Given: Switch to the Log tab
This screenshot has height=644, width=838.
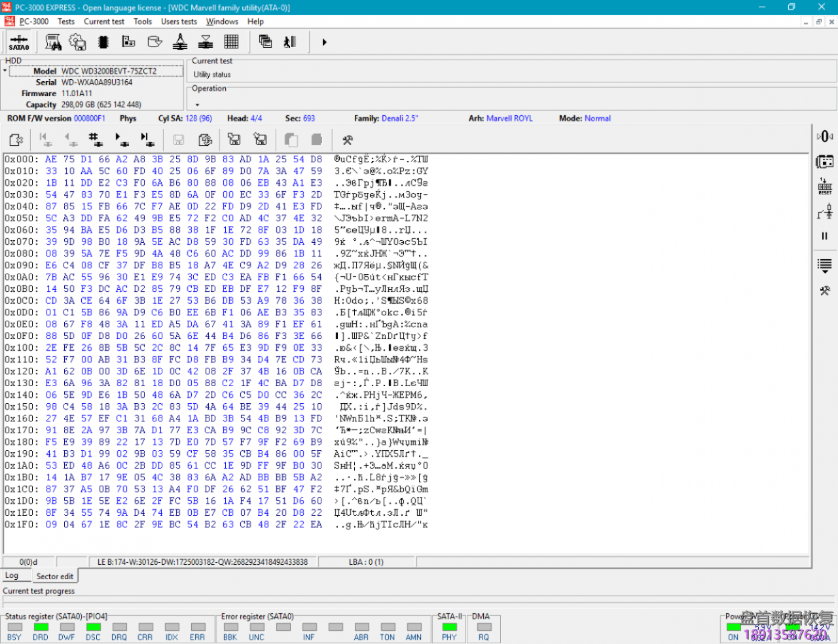Looking at the screenshot, I should coord(12,576).
